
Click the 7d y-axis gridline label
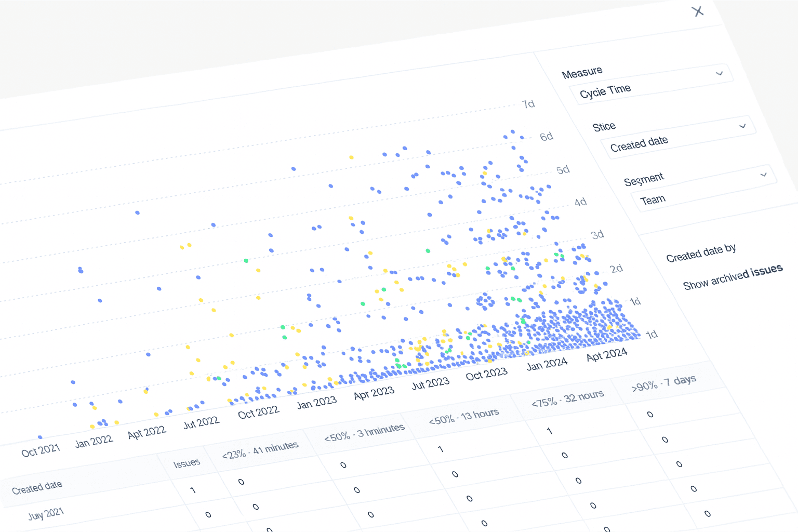(x=528, y=104)
